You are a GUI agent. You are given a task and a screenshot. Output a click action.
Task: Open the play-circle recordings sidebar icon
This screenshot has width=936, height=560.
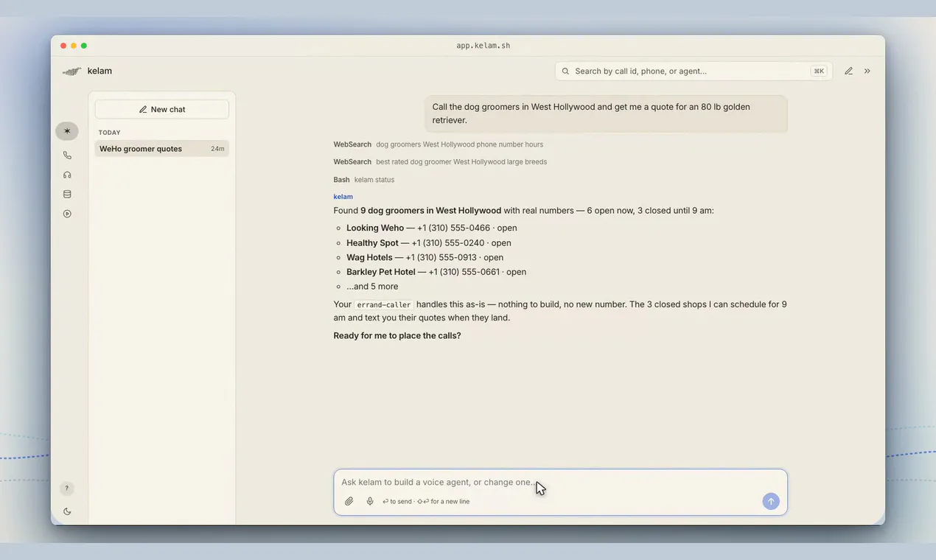pos(67,214)
